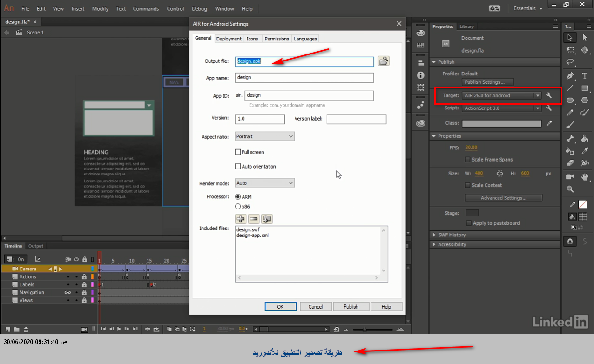Click the App name input field
Image resolution: width=594 pixels, height=364 pixels.
[x=304, y=78]
